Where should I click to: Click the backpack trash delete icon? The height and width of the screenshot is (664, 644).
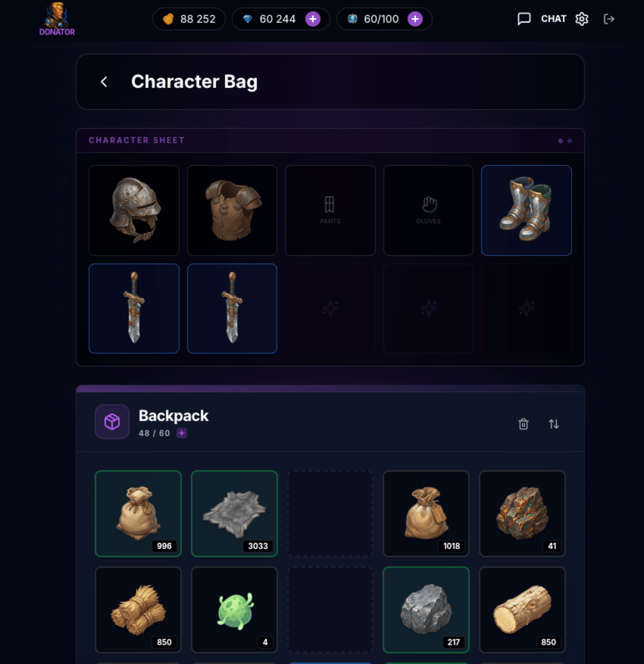tap(523, 424)
